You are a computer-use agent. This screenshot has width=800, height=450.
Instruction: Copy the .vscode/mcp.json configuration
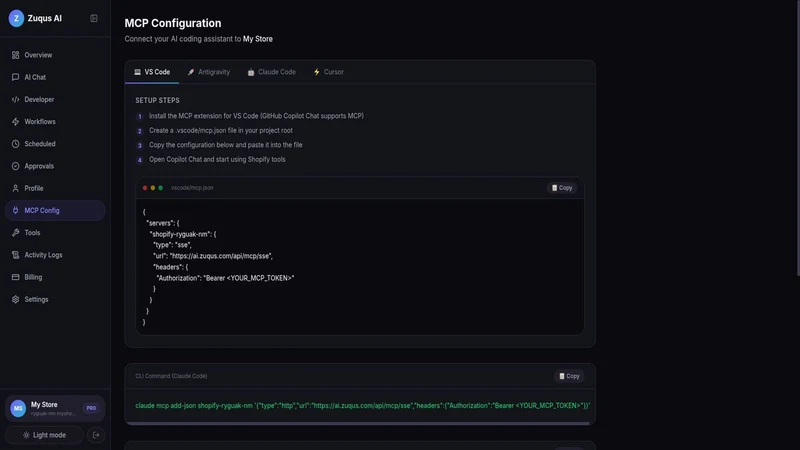point(562,188)
